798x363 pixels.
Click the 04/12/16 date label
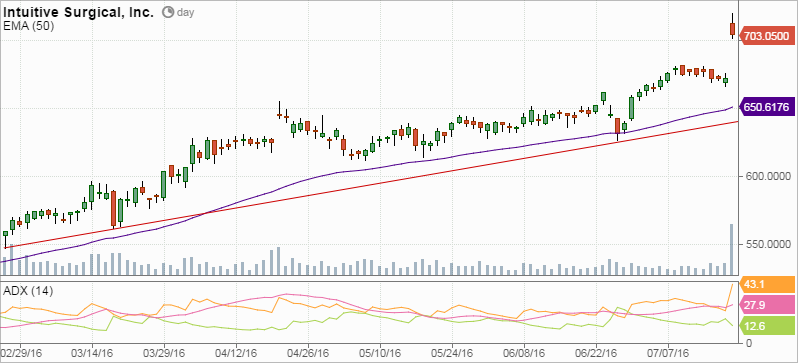tap(236, 352)
